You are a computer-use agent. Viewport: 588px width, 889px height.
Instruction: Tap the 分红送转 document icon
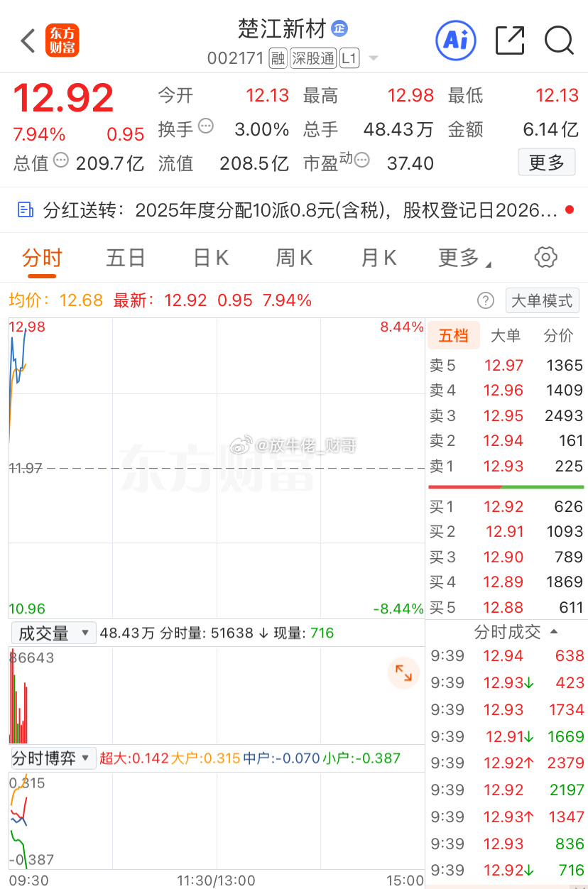[x=26, y=209]
